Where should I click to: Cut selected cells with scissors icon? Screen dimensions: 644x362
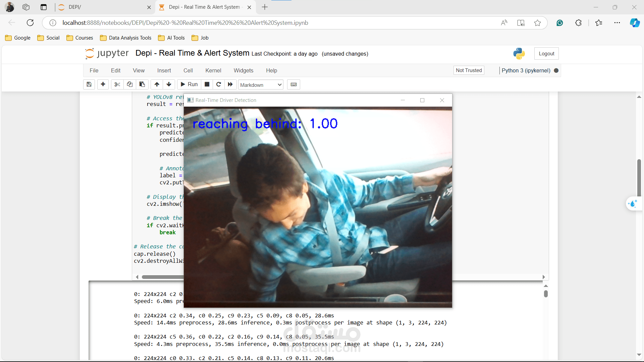pyautogui.click(x=117, y=84)
